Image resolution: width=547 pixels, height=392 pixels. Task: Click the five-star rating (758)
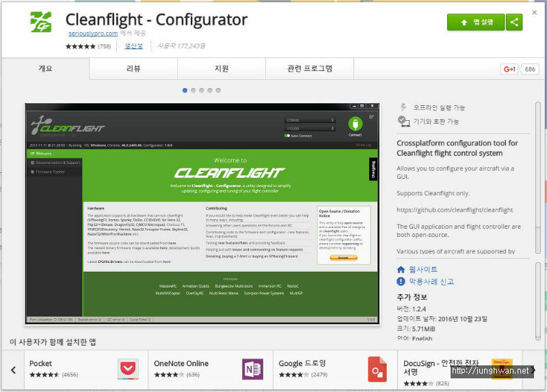pyautogui.click(x=88, y=46)
